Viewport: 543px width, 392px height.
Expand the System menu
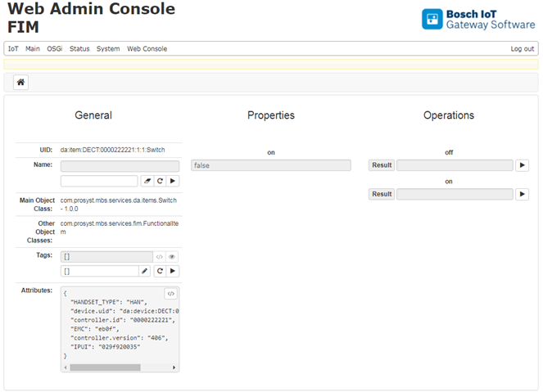click(x=108, y=49)
